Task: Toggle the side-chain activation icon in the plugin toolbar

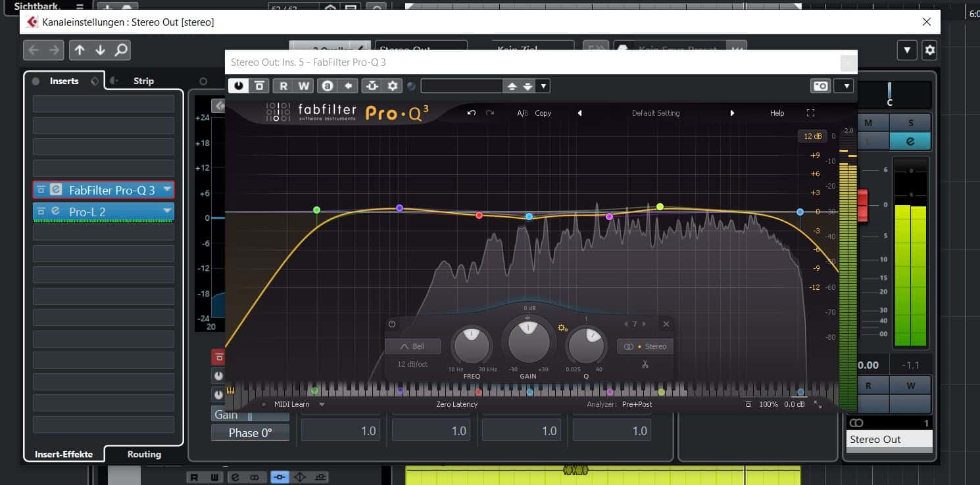Action: click(x=372, y=85)
